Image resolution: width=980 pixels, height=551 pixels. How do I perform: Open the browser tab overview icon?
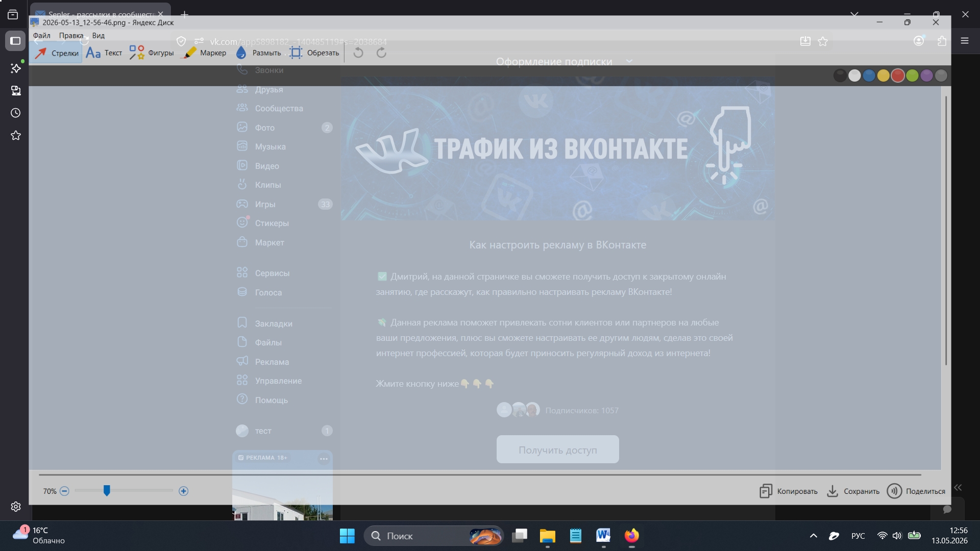[x=13, y=15]
